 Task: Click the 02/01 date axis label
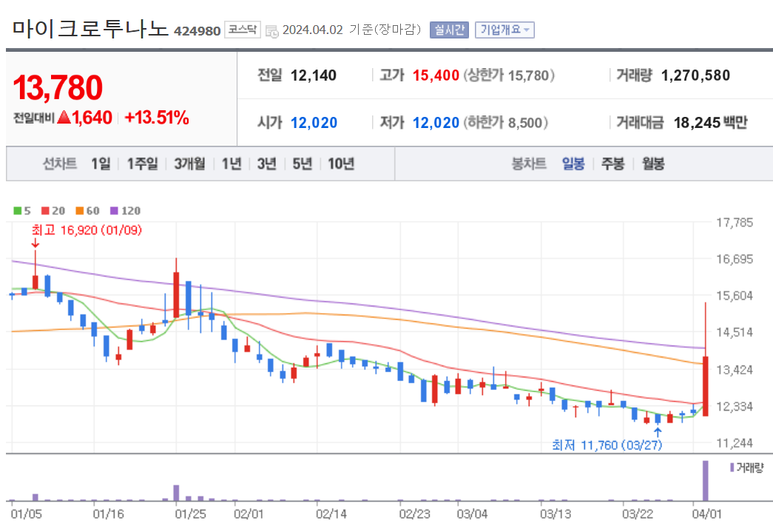point(249,514)
